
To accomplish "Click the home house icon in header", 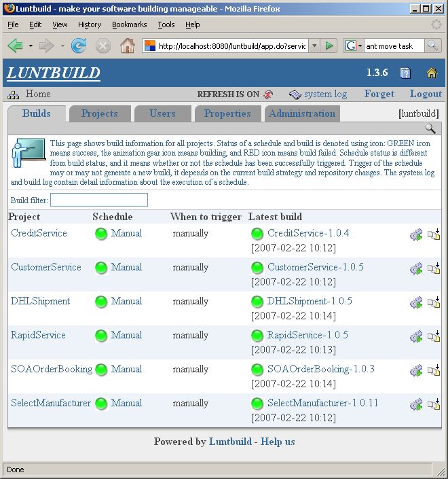I will pos(431,73).
